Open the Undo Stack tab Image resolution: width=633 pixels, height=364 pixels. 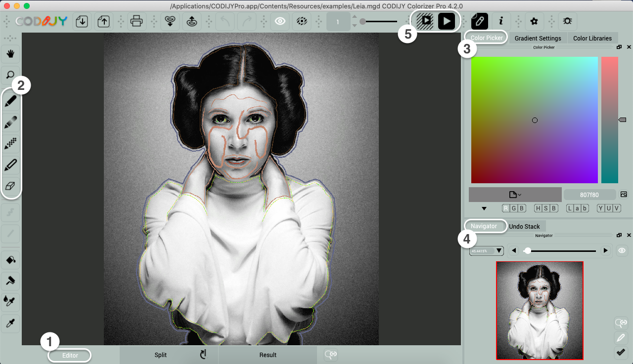pyautogui.click(x=524, y=226)
